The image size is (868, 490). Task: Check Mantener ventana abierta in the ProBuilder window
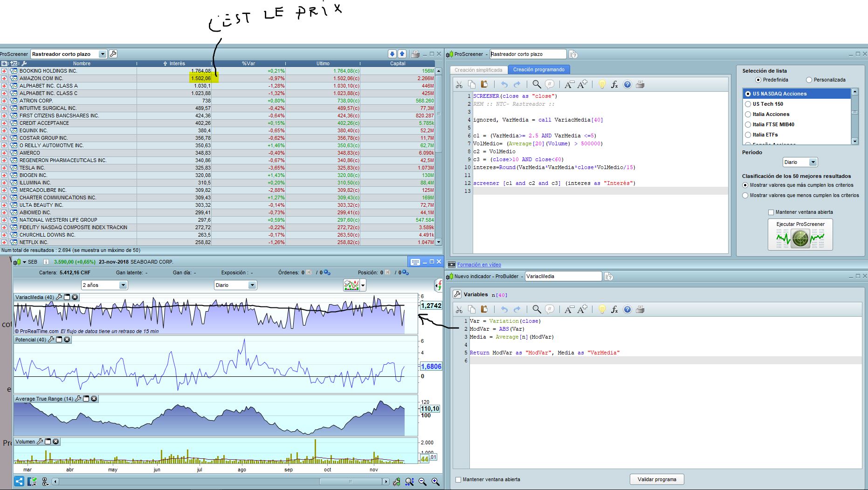458,479
